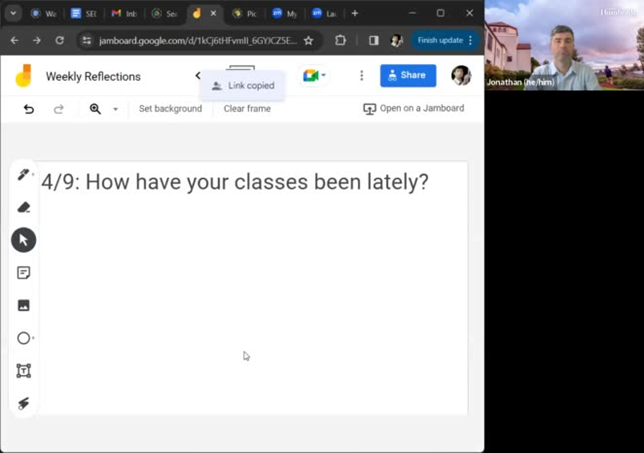Choose the Circle shape tool
The image size is (644, 453).
coord(24,338)
